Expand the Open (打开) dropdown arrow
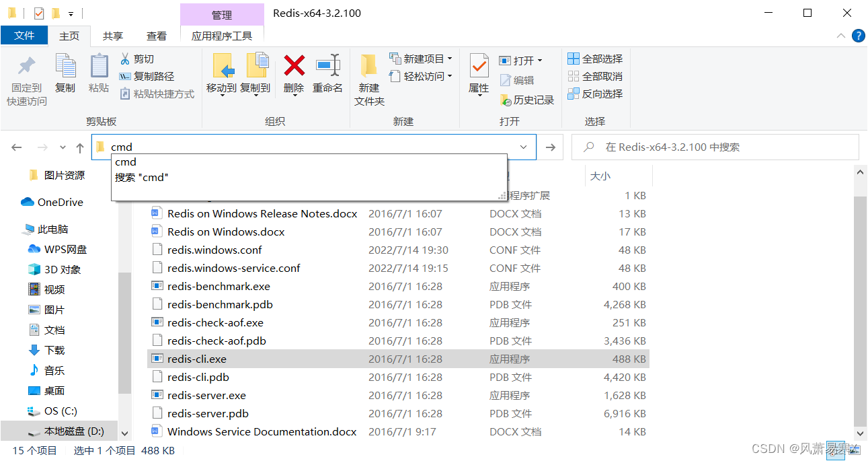Viewport: 868px width, 461px height. (x=539, y=61)
